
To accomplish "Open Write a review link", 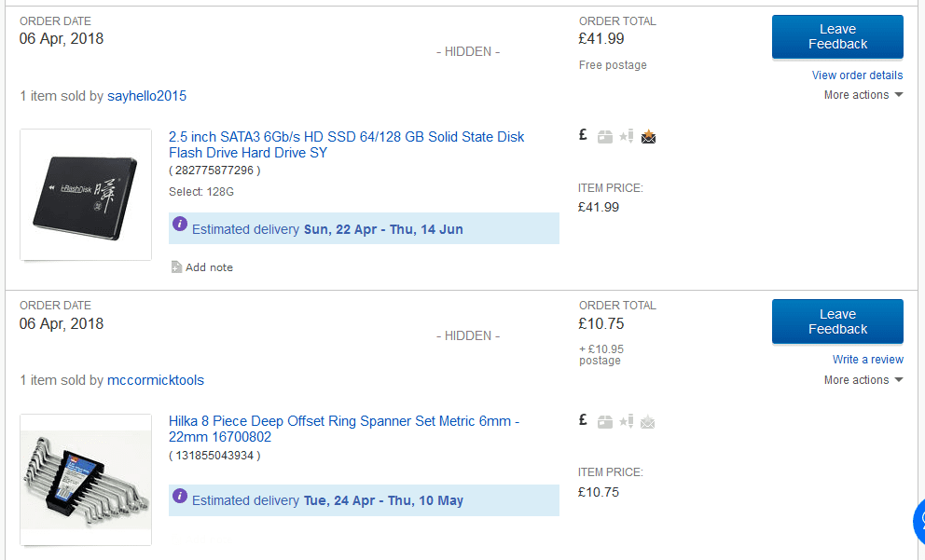I will click(867, 360).
